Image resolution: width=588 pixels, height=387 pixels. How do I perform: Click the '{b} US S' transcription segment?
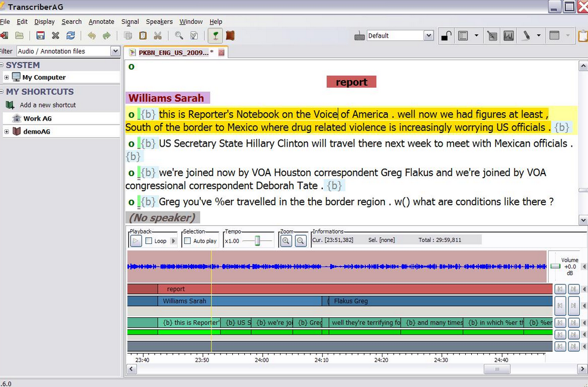click(x=236, y=323)
